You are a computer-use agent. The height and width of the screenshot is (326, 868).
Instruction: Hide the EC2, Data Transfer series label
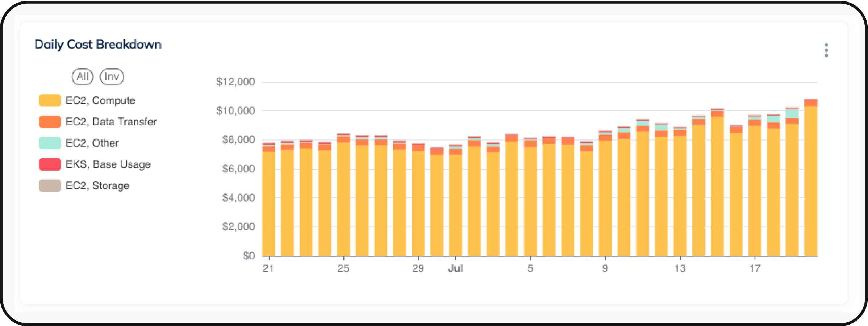pyautogui.click(x=111, y=122)
